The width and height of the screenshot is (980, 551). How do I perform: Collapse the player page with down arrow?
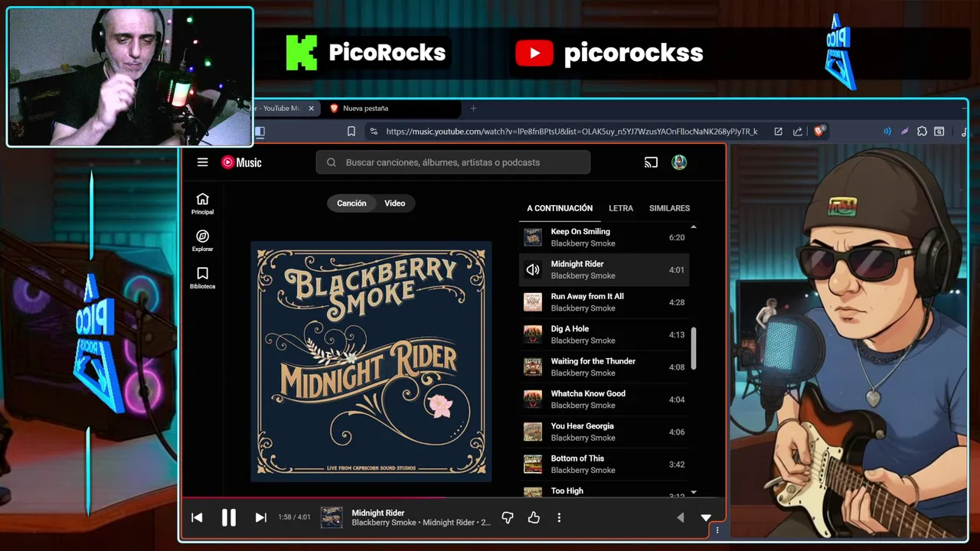pos(706,518)
